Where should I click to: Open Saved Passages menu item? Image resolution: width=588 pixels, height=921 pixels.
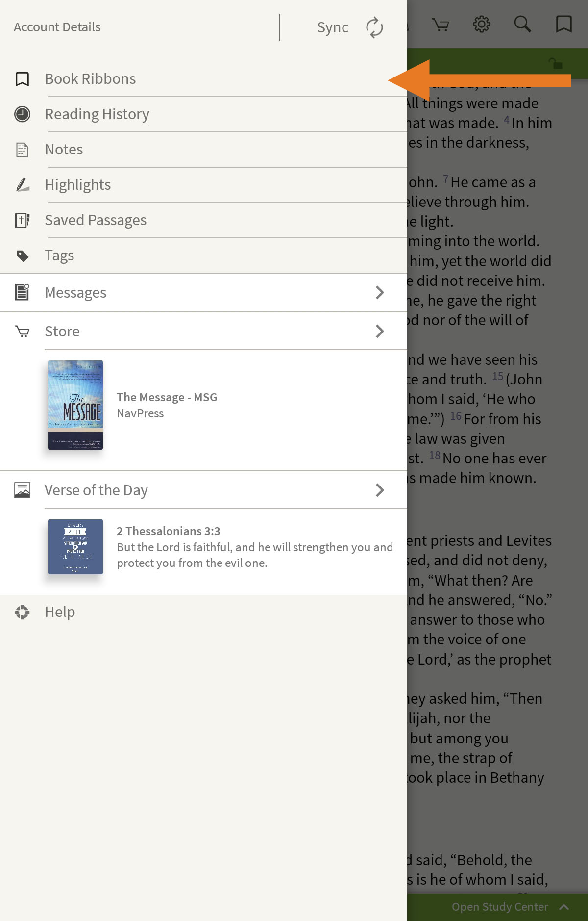96,220
